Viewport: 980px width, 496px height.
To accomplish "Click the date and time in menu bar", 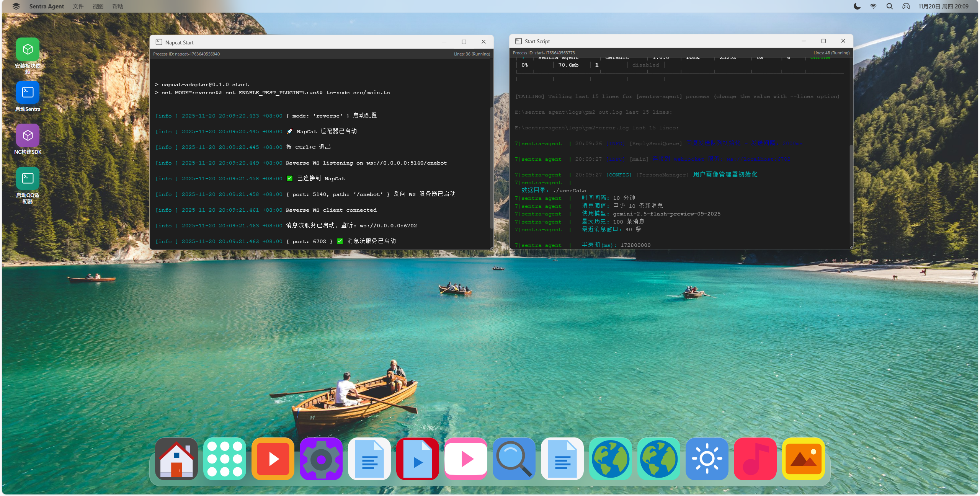I will [943, 6].
